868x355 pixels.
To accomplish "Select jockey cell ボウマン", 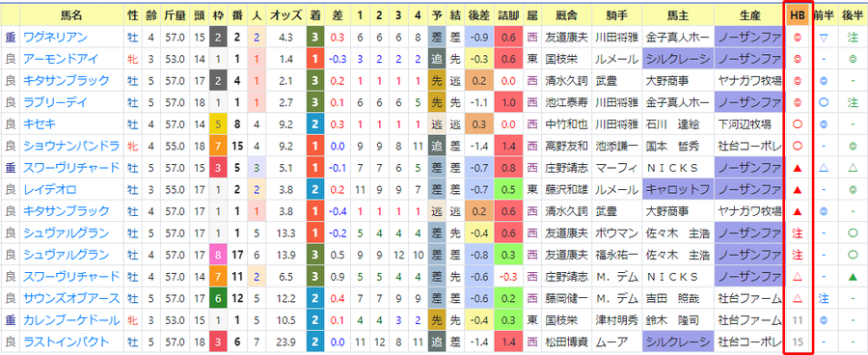I will (617, 233).
